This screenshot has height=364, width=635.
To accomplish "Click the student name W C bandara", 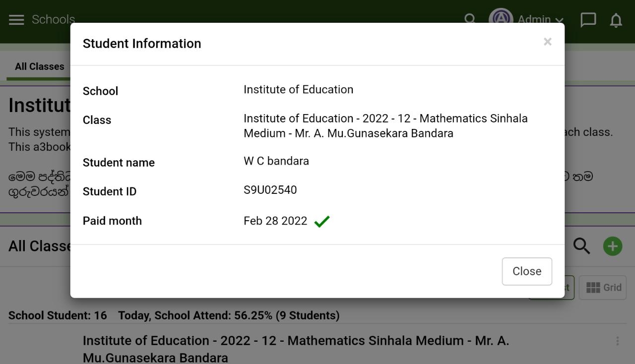I will coord(276,161).
